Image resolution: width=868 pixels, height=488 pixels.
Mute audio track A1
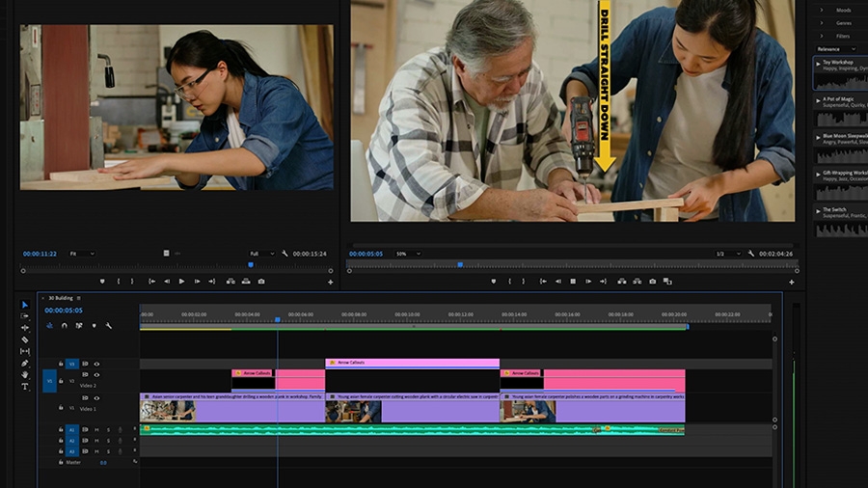[x=96, y=429]
